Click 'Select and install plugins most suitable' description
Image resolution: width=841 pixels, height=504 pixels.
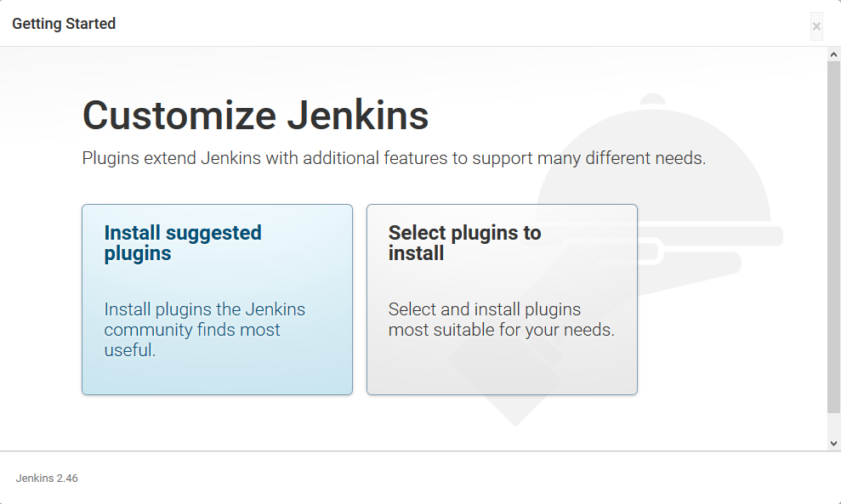pos(502,319)
